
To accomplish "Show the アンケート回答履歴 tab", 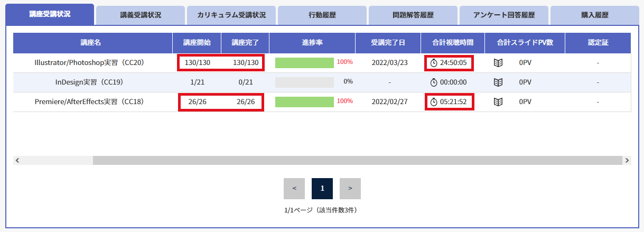I will (504, 15).
